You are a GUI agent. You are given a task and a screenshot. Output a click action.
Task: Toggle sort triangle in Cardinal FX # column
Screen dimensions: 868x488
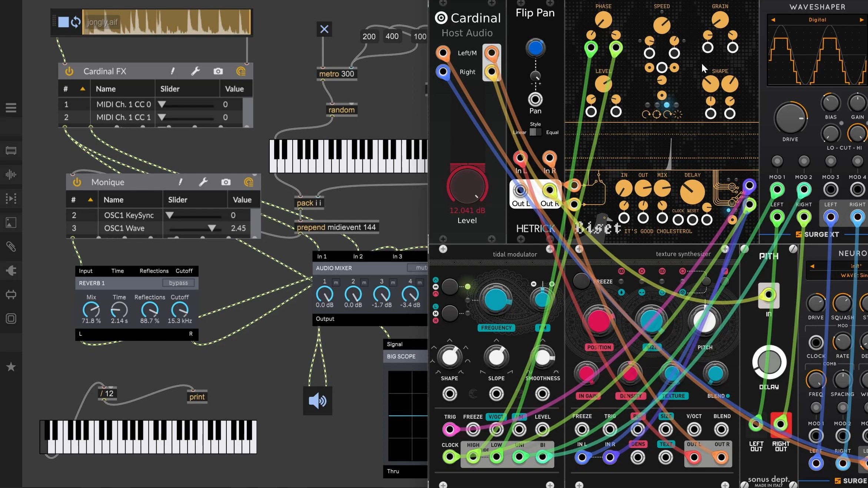(83, 89)
